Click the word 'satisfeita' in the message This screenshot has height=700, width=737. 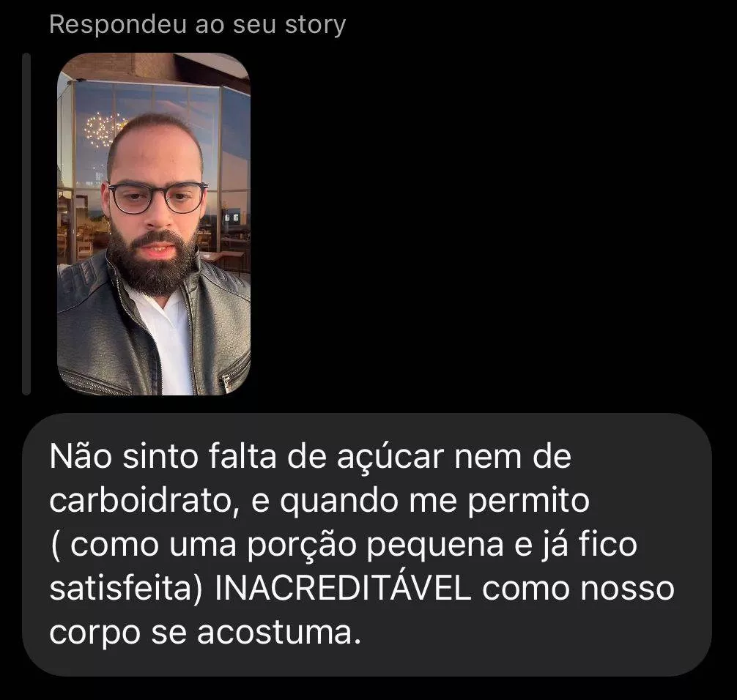(122, 588)
